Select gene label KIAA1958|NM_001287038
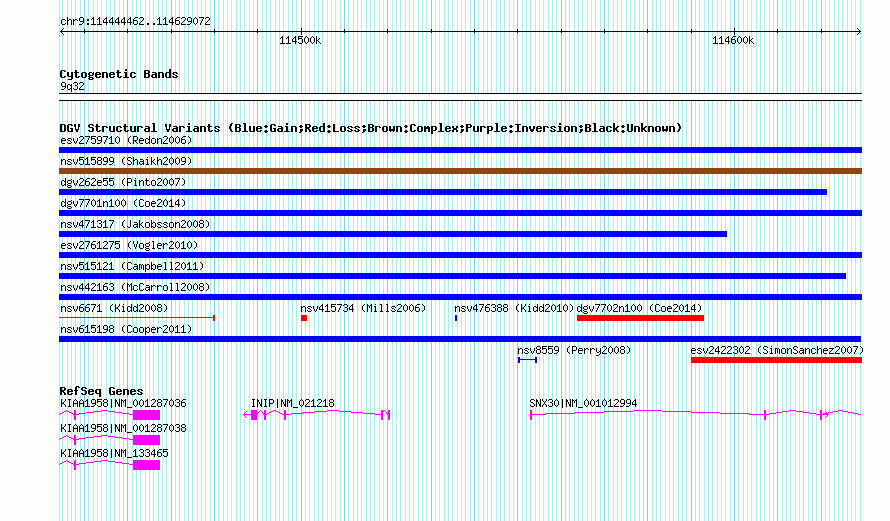This screenshot has height=521, width=890. coord(123,428)
